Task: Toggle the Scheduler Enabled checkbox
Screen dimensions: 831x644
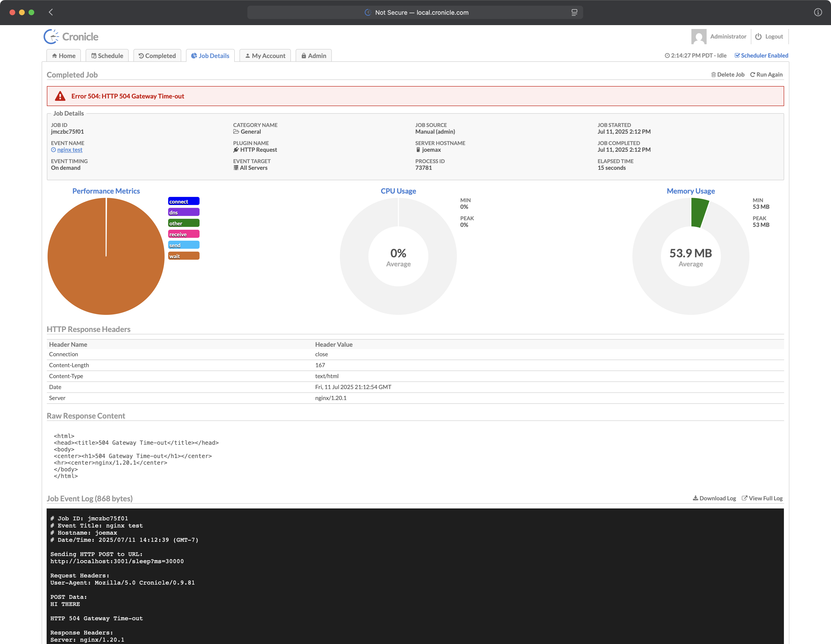Action: pos(737,56)
